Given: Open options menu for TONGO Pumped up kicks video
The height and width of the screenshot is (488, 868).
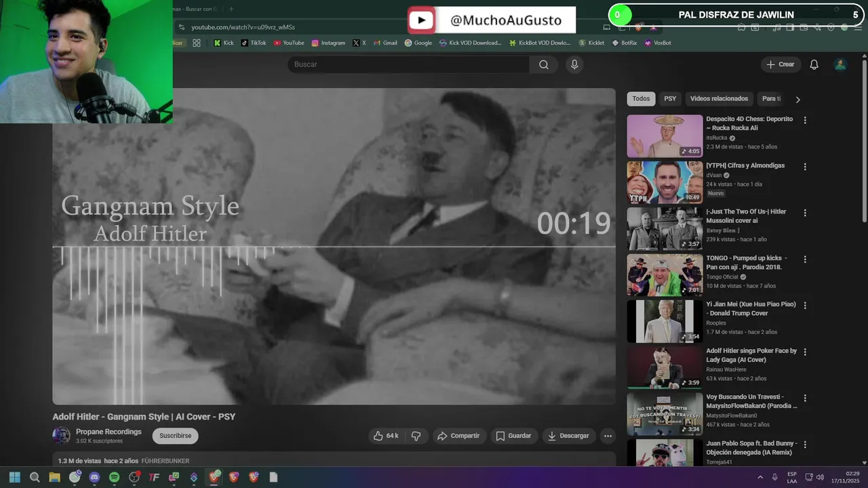Looking at the screenshot, I should [x=805, y=260].
